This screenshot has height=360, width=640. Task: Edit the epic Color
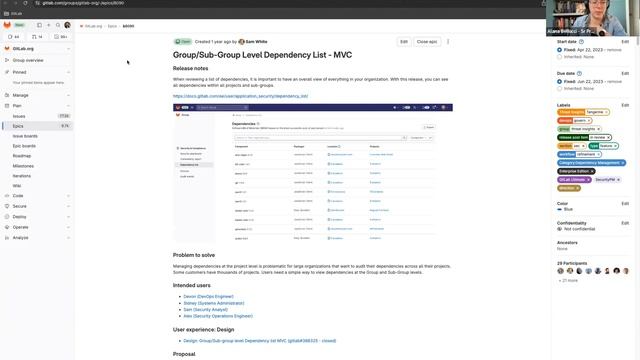625,203
